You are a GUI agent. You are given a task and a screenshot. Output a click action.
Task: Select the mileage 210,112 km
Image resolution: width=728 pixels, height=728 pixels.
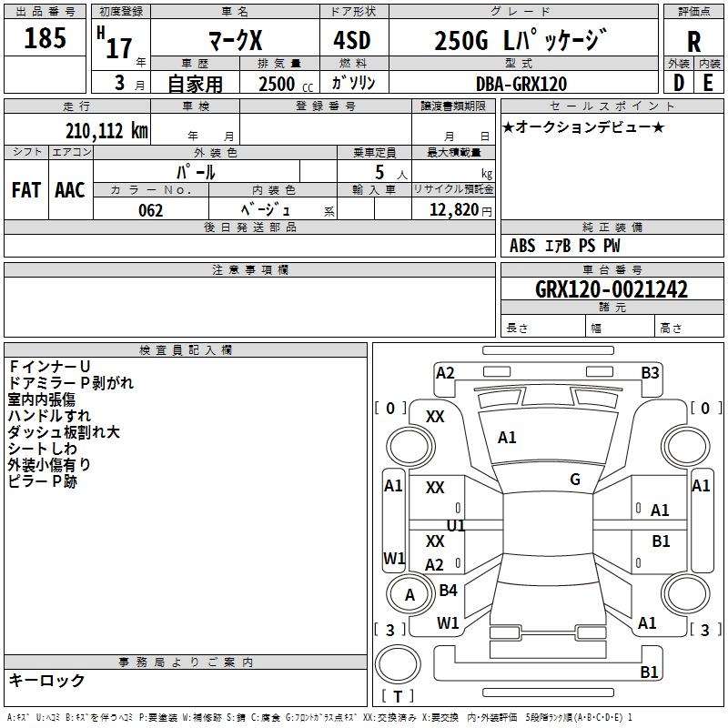point(106,131)
